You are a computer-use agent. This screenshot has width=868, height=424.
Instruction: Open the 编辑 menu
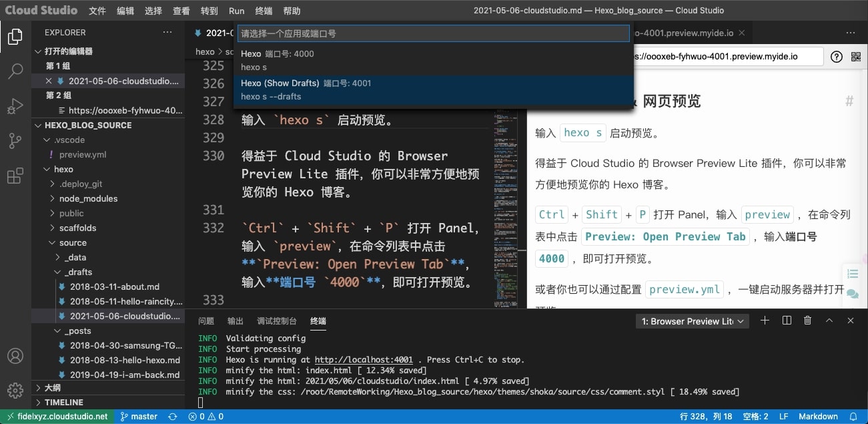coord(125,11)
